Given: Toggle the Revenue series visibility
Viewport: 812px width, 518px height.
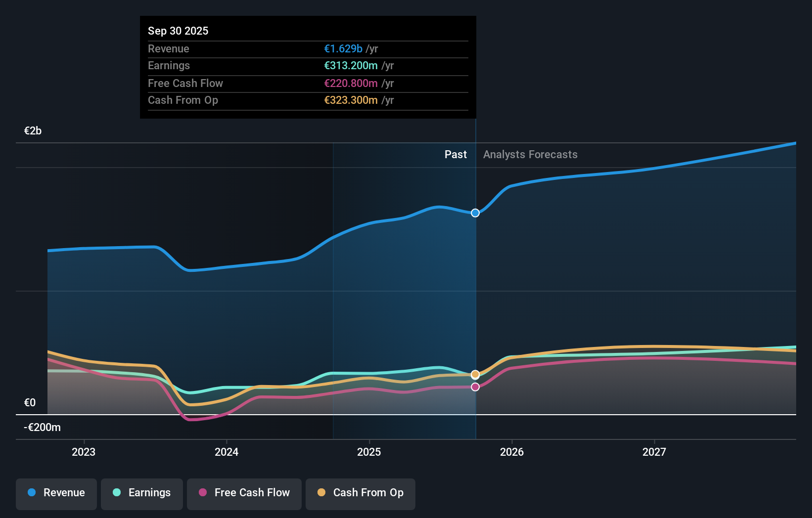Looking at the screenshot, I should (x=56, y=493).
